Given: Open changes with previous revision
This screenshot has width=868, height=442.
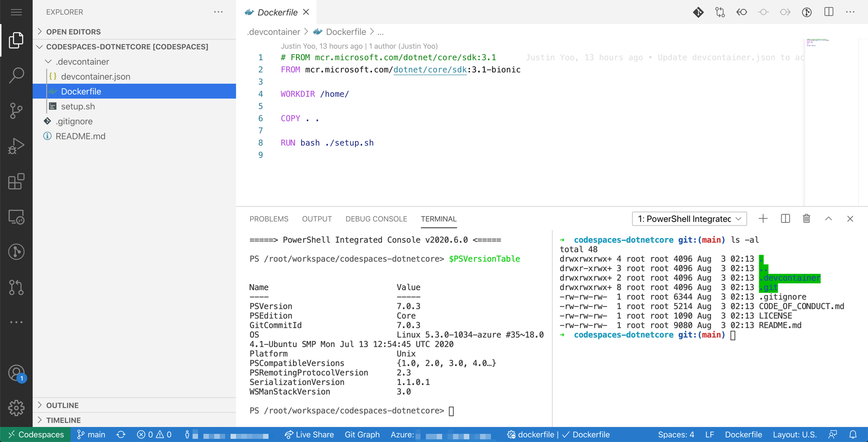Looking at the screenshot, I should pos(742,12).
